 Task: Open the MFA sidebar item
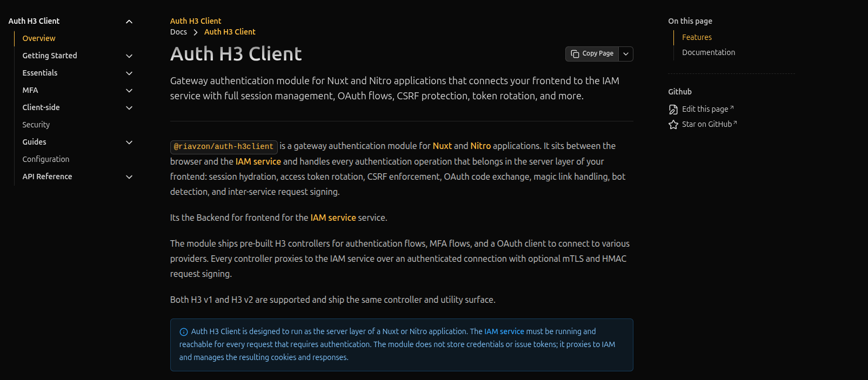click(x=30, y=90)
